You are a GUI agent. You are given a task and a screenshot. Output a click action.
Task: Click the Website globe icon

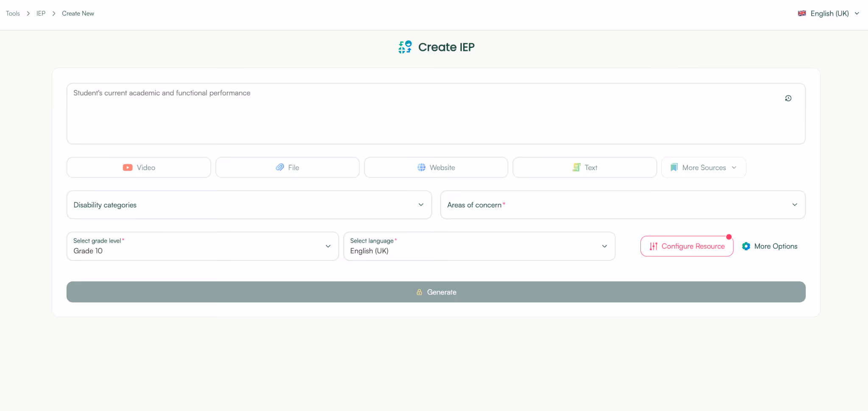(x=420, y=167)
